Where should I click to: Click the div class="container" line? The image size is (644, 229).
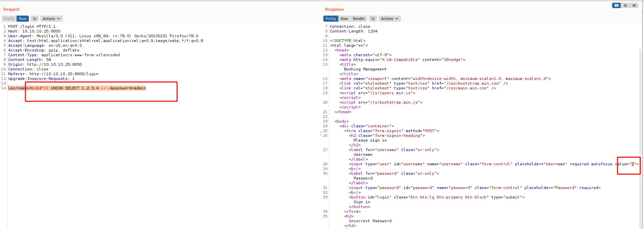tap(367, 126)
